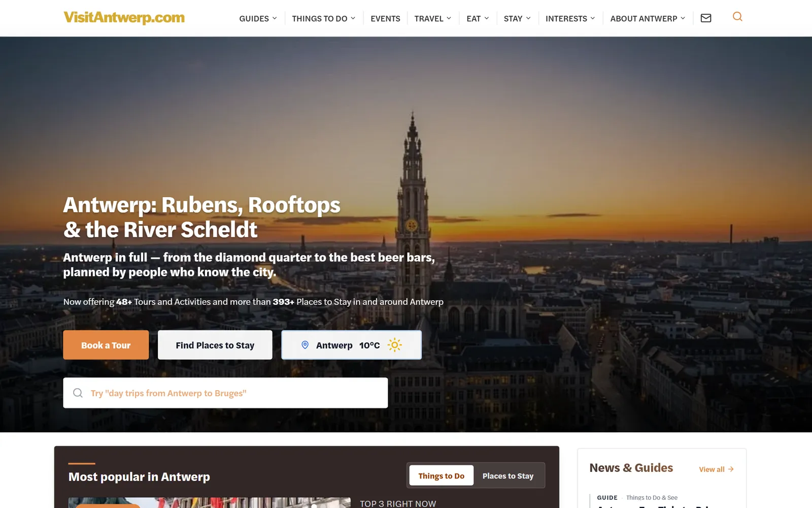The height and width of the screenshot is (508, 812).
Task: Click the GUIDE label in news panel
Action: pos(607,497)
